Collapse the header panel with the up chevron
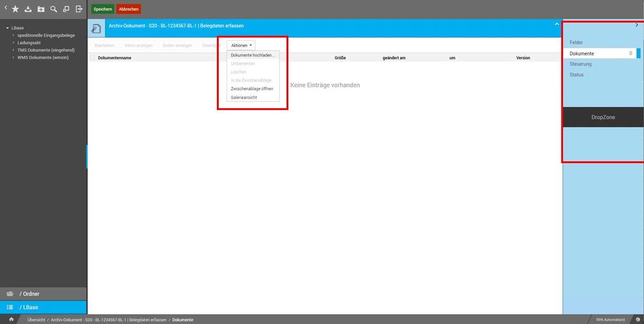Viewport: 644px width, 324px height. tap(557, 24)
